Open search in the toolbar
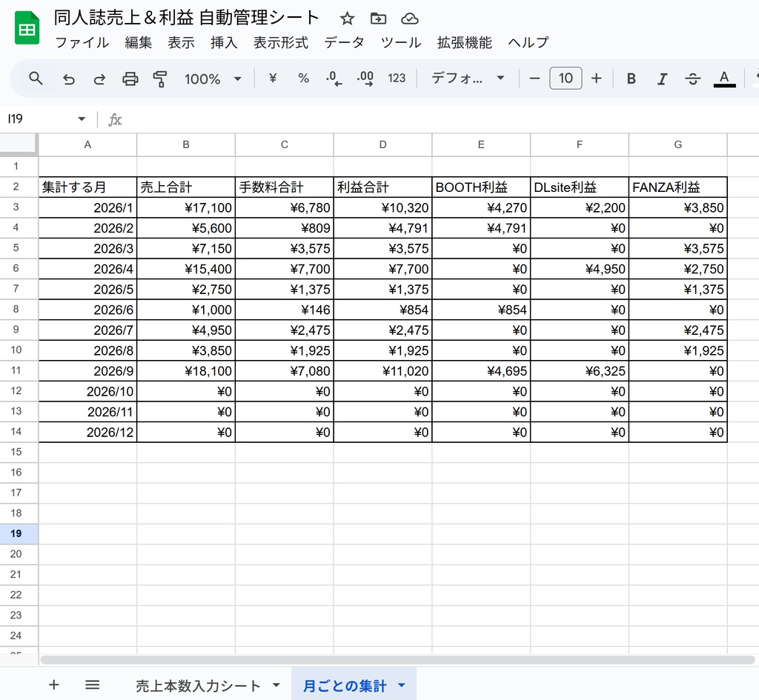Image resolution: width=759 pixels, height=700 pixels. pos(36,78)
